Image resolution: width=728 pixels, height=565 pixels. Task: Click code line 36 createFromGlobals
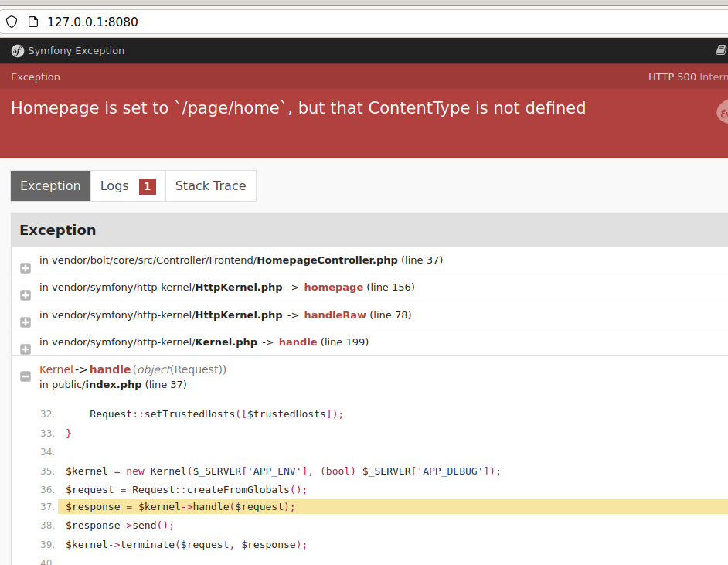[186, 490]
